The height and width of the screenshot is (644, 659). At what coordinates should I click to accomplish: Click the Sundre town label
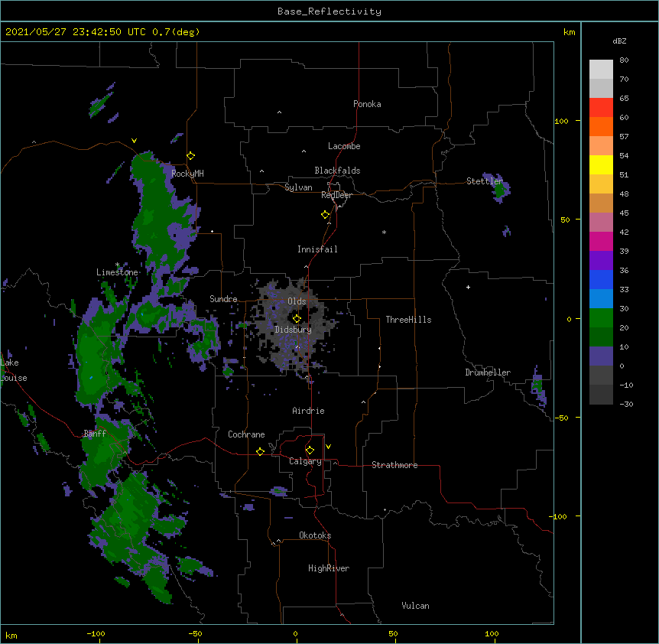pos(223,299)
